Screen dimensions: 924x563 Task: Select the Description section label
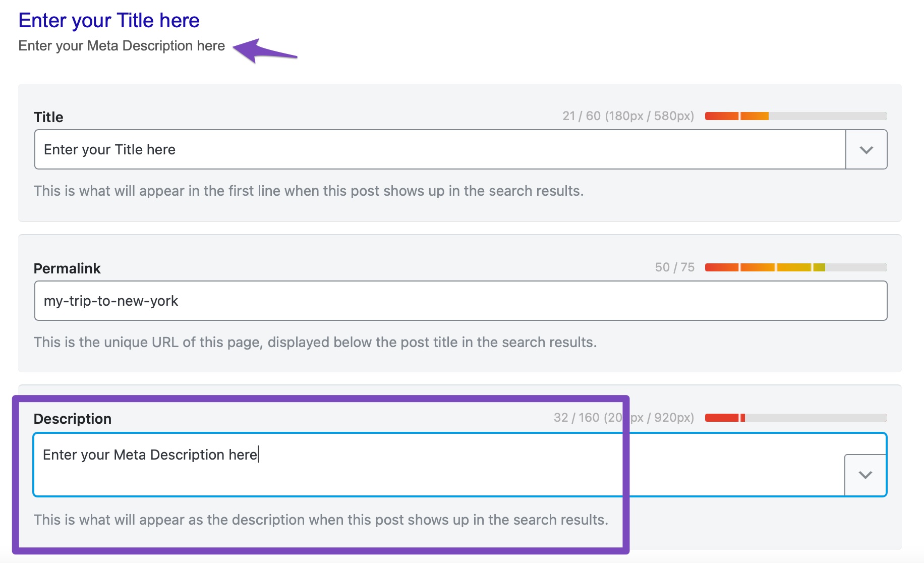tap(73, 418)
